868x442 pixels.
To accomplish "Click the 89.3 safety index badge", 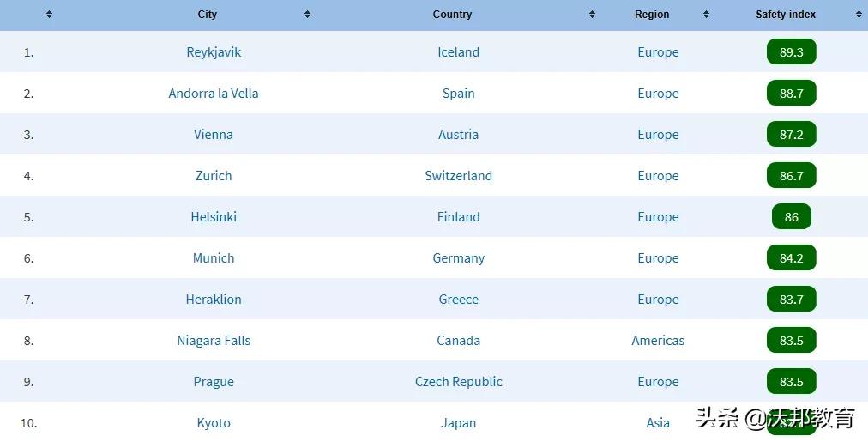I will click(791, 52).
